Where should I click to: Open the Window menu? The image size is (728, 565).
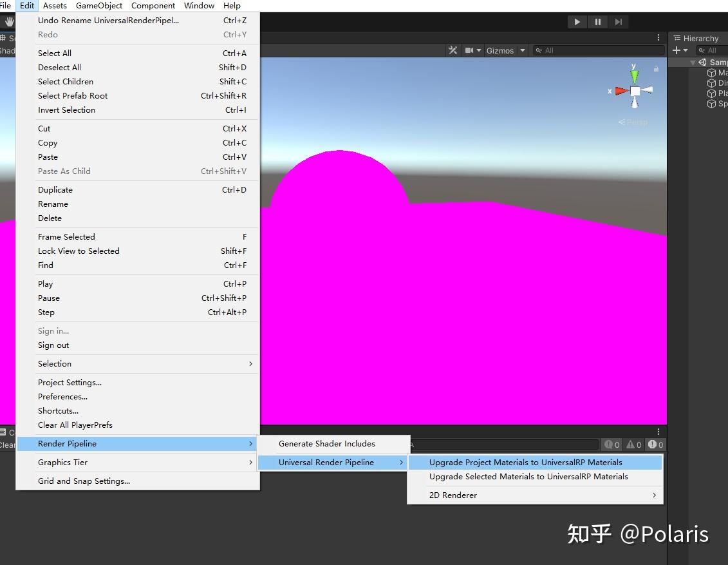[199, 6]
